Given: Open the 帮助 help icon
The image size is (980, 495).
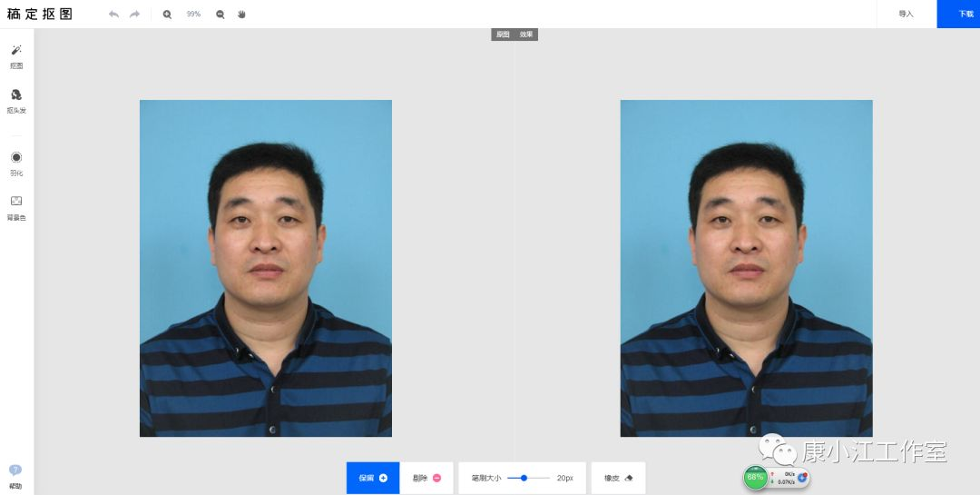Looking at the screenshot, I should [15, 475].
